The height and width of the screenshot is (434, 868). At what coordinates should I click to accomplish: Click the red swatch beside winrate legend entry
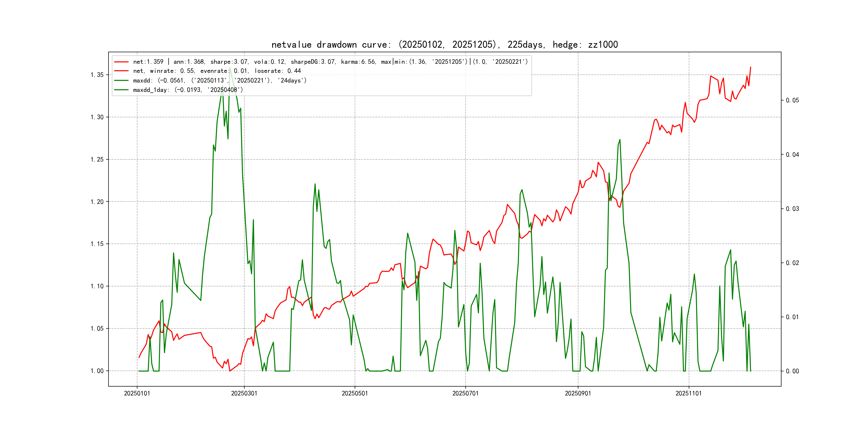tap(121, 71)
